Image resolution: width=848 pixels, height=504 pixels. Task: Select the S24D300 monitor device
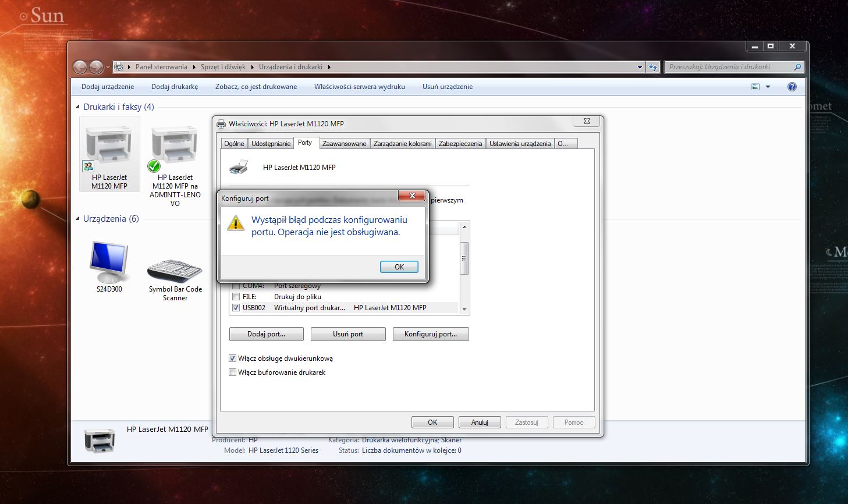pyautogui.click(x=109, y=268)
